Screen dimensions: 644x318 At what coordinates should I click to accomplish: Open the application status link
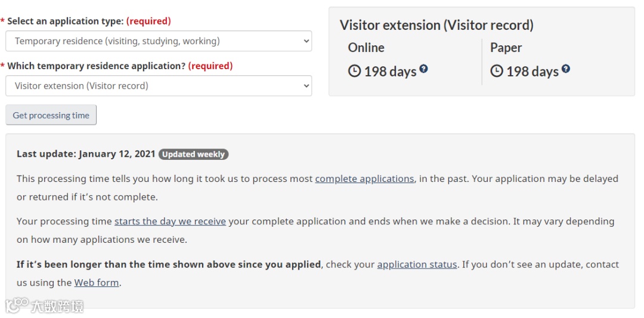[x=417, y=264]
